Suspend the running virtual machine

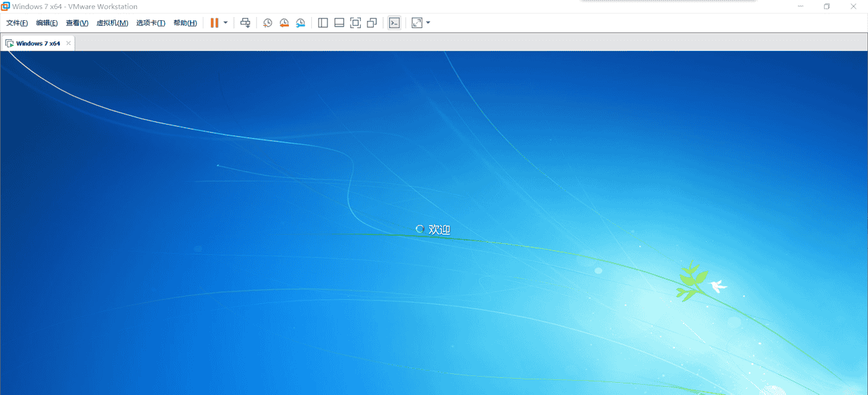pyautogui.click(x=215, y=22)
